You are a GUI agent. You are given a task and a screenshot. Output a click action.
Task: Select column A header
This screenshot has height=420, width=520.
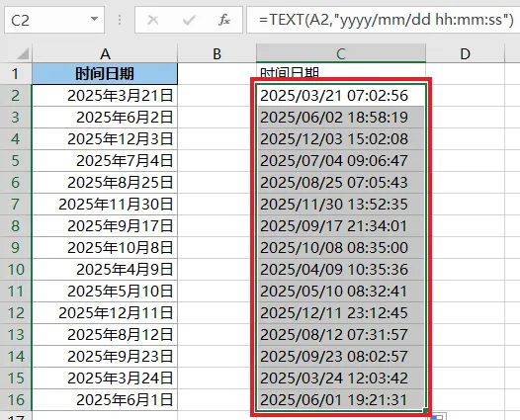[105, 53]
